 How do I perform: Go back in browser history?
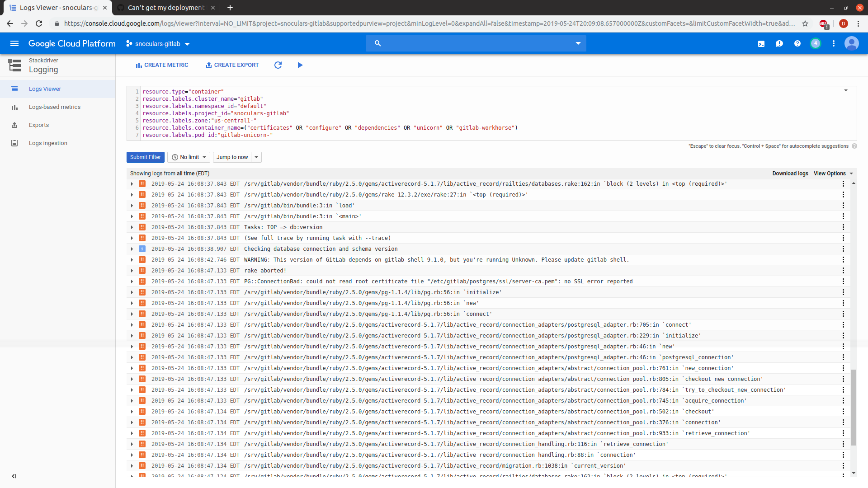click(x=10, y=23)
